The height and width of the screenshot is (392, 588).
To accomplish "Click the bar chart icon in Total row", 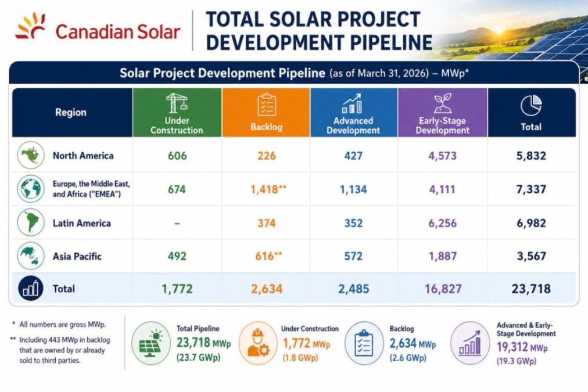I will tap(31, 289).
